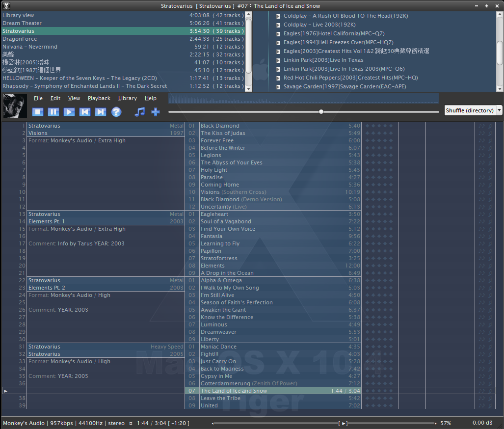Expand Eagles[1976]Hotel California folder
Viewport: 504px width, 429px height.
click(x=278, y=34)
